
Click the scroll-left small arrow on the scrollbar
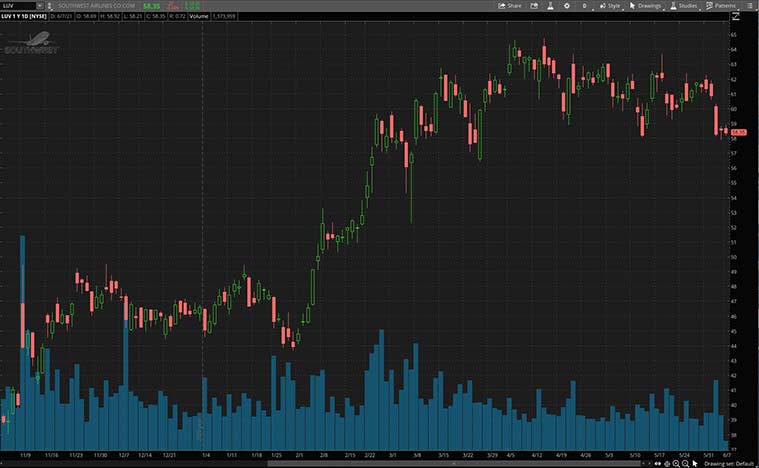coord(643,464)
